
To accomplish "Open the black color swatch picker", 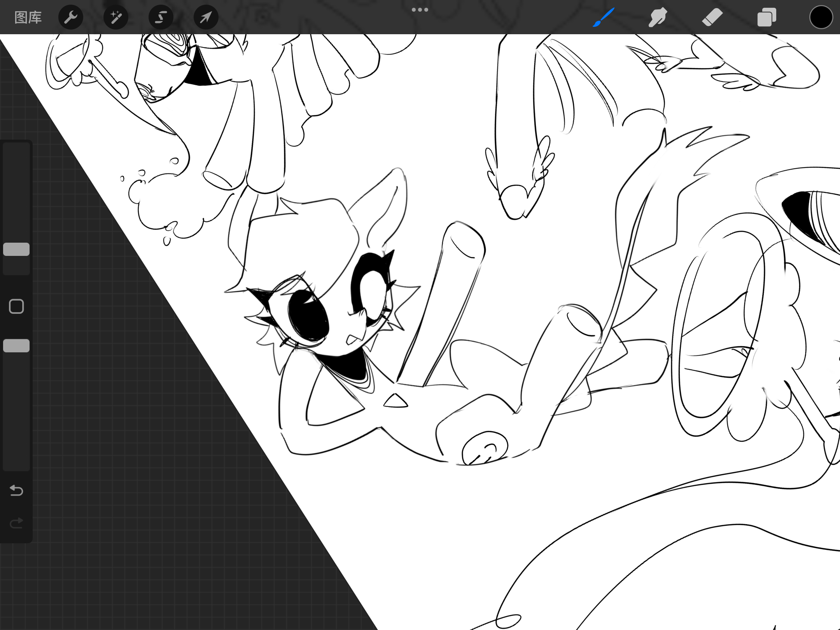I will coord(821,17).
